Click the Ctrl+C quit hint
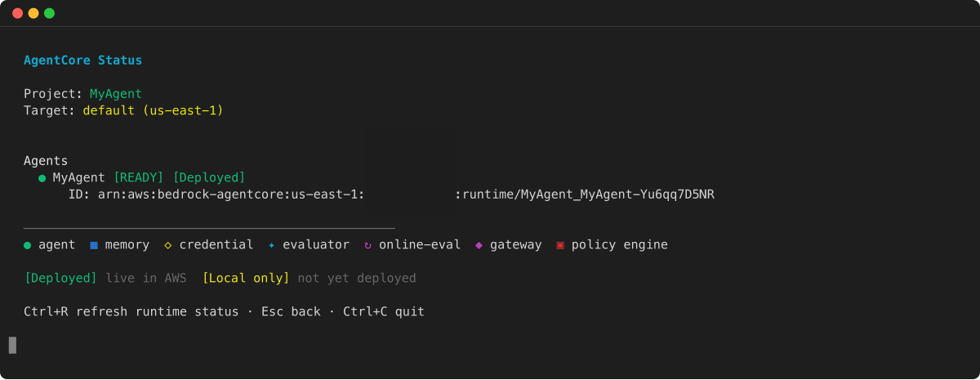Viewport: 980px width, 380px height. point(384,312)
